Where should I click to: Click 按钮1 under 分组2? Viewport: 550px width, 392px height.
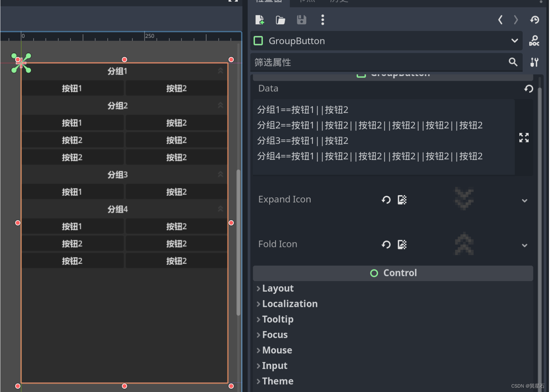(72, 123)
